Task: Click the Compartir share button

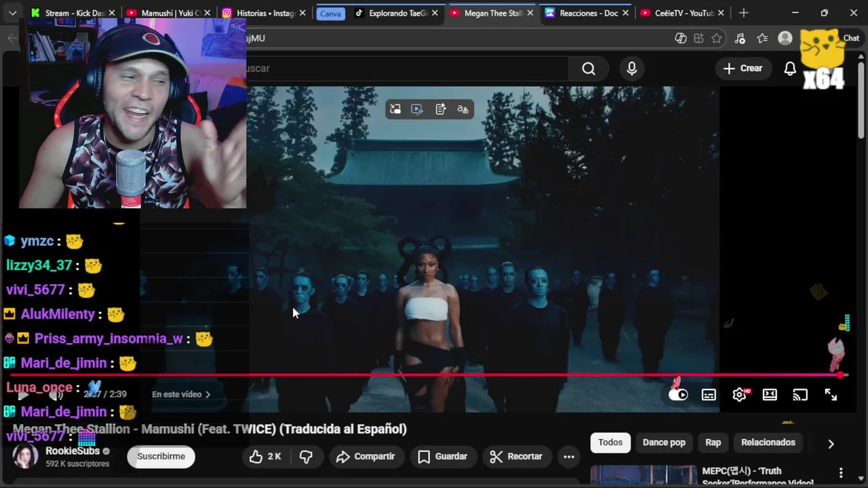Action: click(366, 457)
